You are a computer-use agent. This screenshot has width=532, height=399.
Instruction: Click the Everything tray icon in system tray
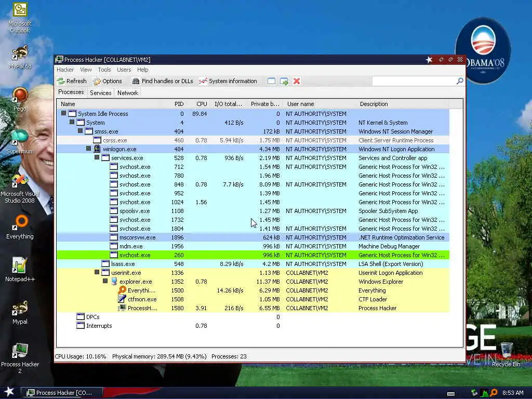click(x=494, y=393)
